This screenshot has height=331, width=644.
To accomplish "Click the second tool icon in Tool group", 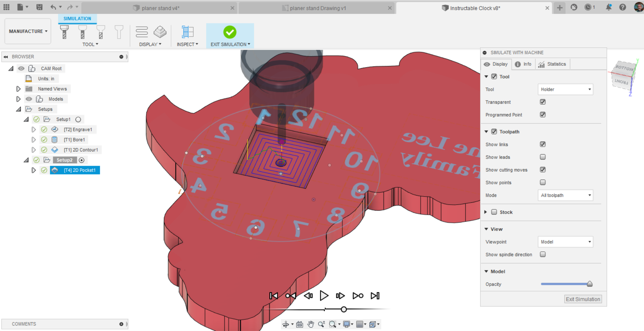I will tap(83, 32).
